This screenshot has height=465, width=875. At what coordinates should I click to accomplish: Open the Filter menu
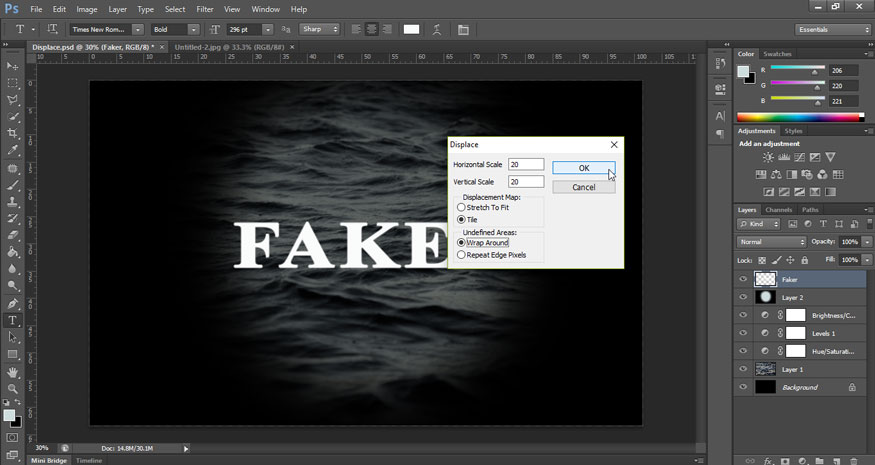(205, 9)
